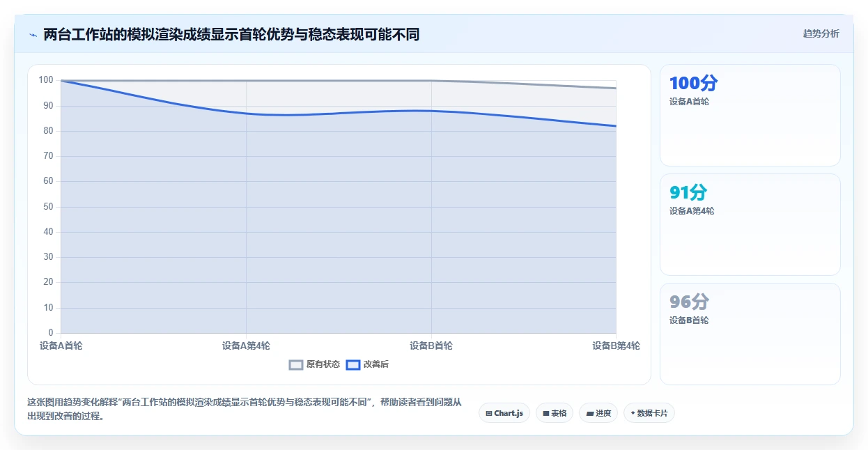Image resolution: width=868 pixels, height=450 pixels.
Task: Click the y-axis value 60
Action: (x=48, y=181)
